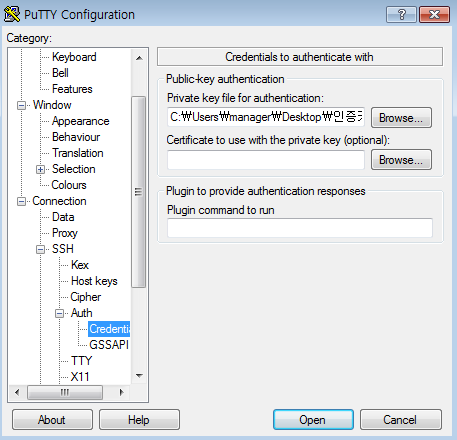Collapse the Connection tree node
Viewport: 457px width, 440px height.
tap(21, 201)
